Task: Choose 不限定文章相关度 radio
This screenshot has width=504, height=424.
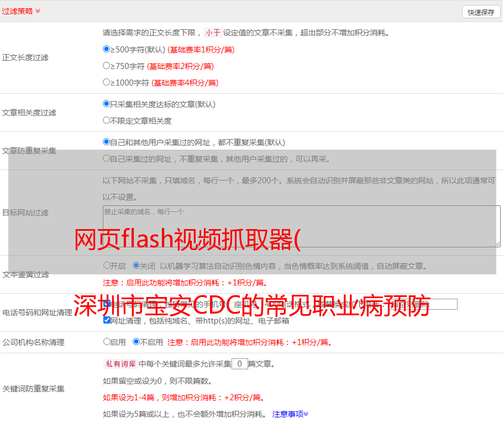Action: [x=106, y=120]
